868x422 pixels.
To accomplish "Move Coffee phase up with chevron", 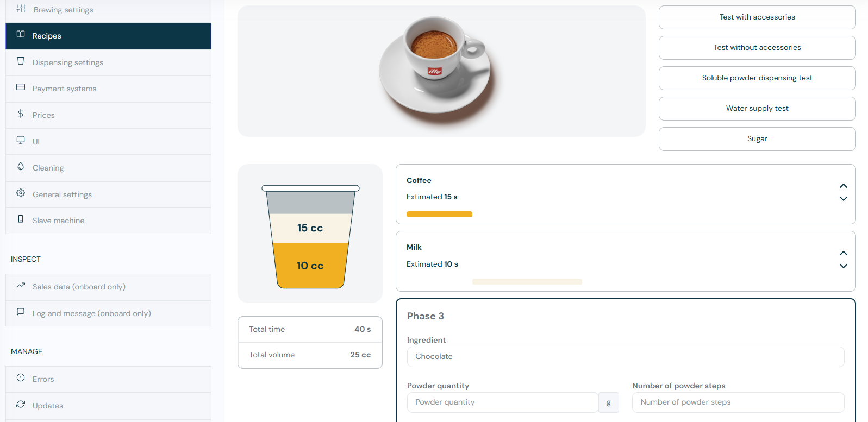I will [x=843, y=186].
